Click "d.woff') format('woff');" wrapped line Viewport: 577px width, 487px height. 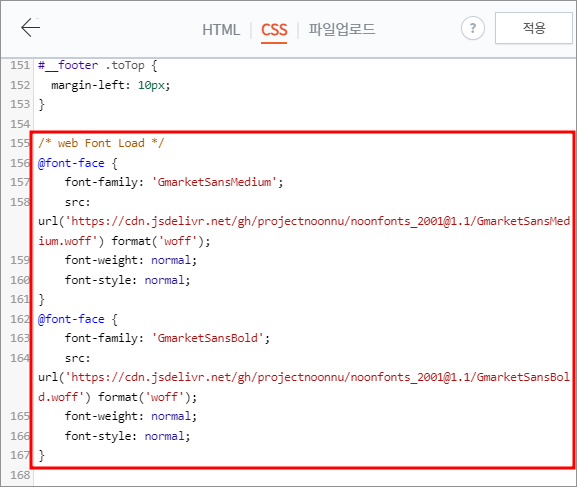point(118,397)
